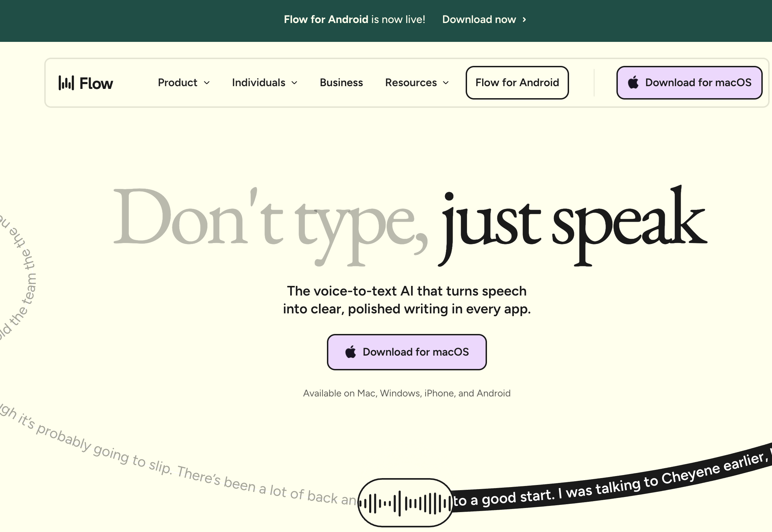Open the Resources menu

coord(411,83)
